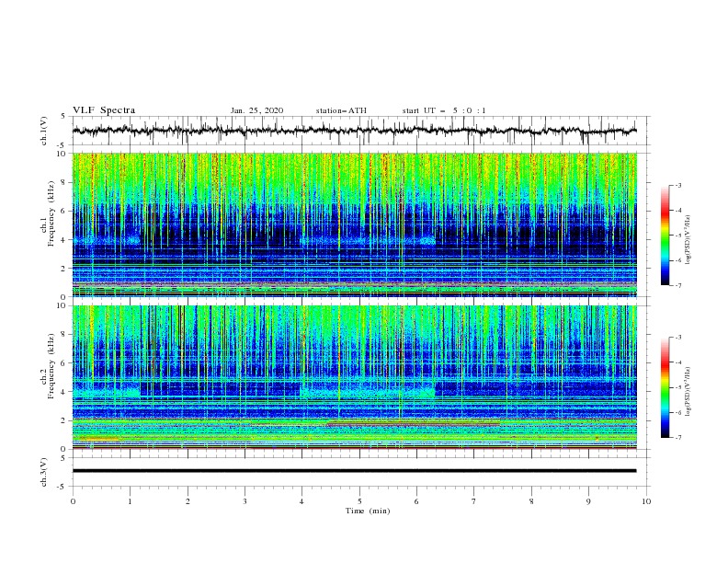Viewport: 728px width, 563px height.
Task: Click the "station=ATH" label
Action: 341,110
